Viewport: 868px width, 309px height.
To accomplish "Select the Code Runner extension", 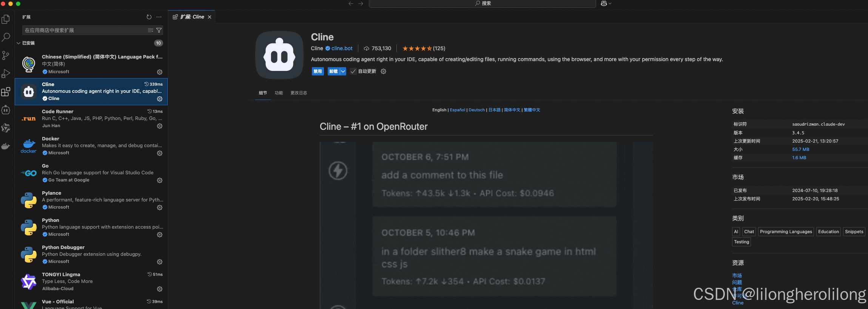I will 91,118.
